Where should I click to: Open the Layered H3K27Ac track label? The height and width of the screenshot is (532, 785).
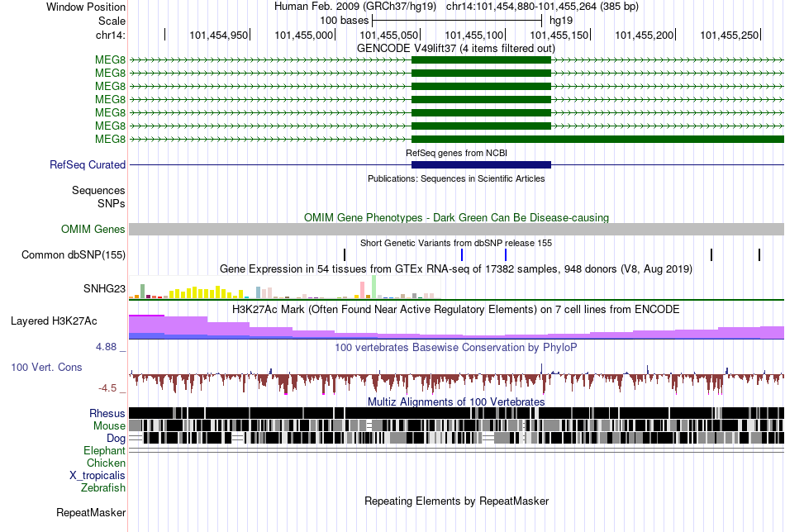coord(54,321)
